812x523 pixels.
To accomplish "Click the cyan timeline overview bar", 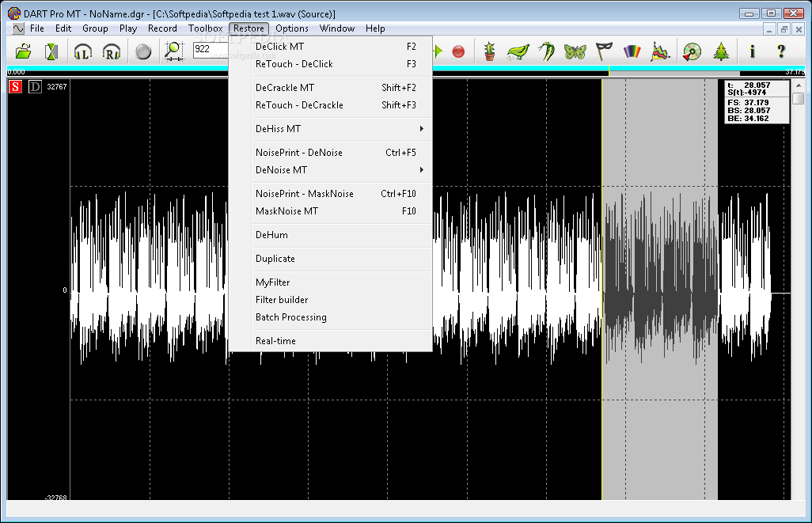I will tap(406, 68).
